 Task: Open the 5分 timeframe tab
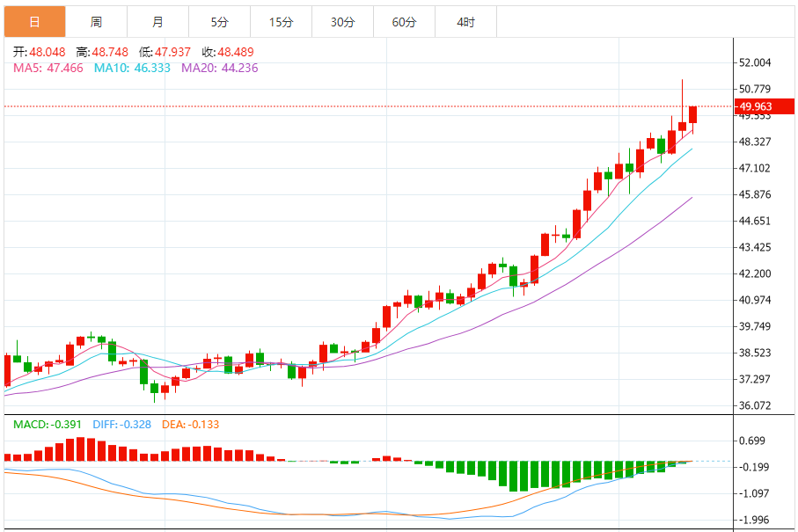[x=219, y=22]
